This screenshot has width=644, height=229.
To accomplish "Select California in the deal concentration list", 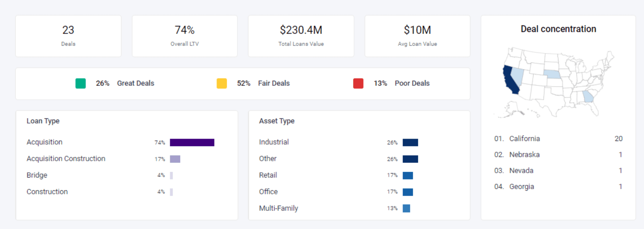I will (x=524, y=139).
